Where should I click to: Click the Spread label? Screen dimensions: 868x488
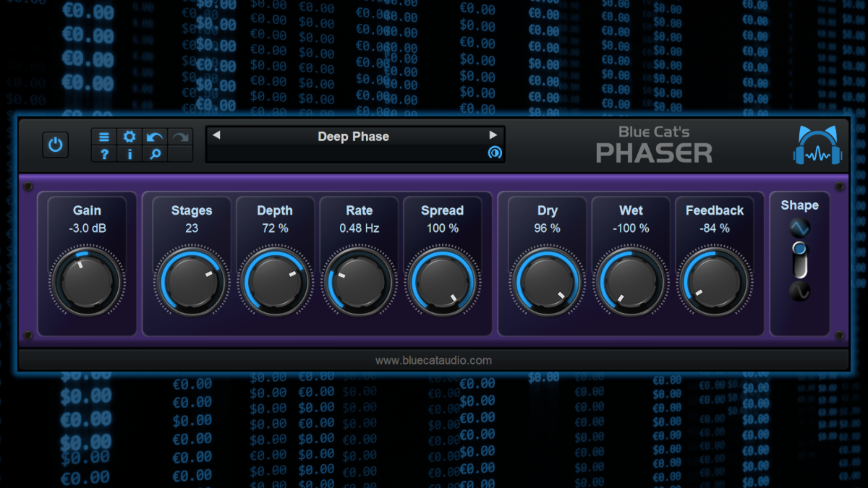tap(442, 210)
